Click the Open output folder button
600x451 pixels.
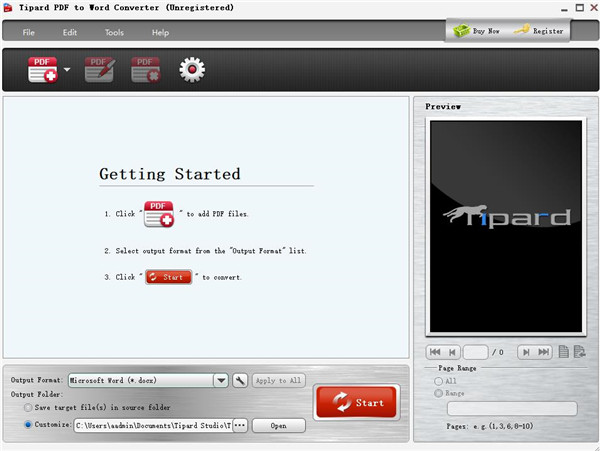[279, 426]
